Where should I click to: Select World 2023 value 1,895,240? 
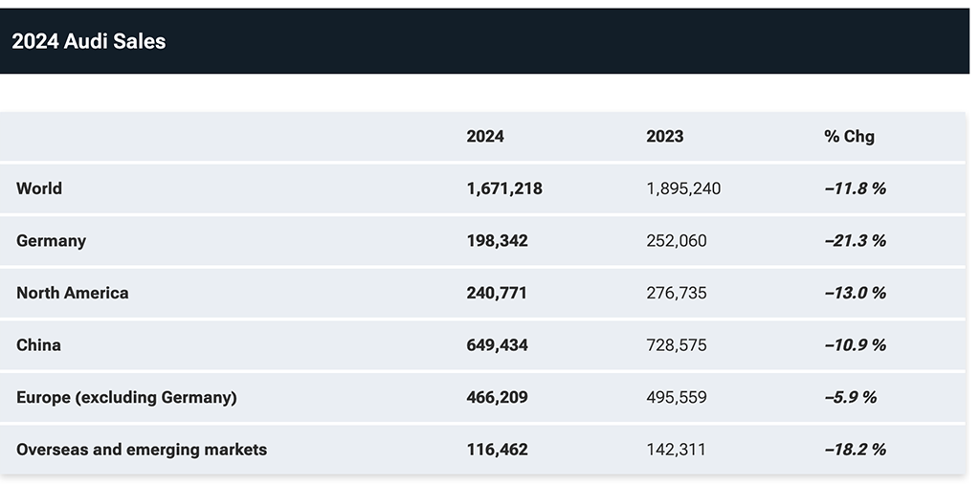(683, 188)
